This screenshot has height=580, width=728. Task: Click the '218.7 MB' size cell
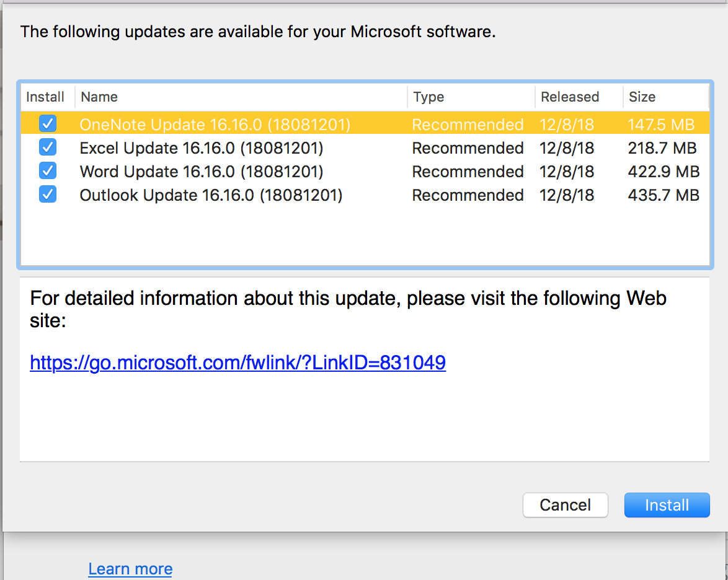point(662,148)
